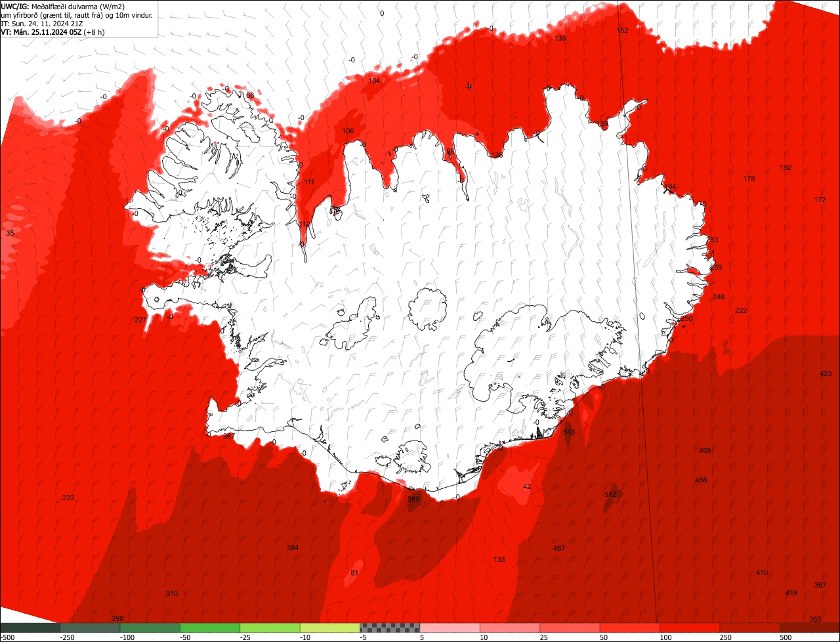Click the value 298 above the legend
This screenshot has width=840, height=642.
click(x=117, y=618)
